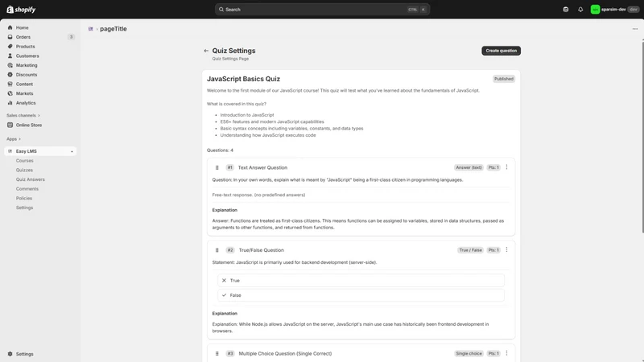Click the Easy LMS app icon

[x=10, y=151]
